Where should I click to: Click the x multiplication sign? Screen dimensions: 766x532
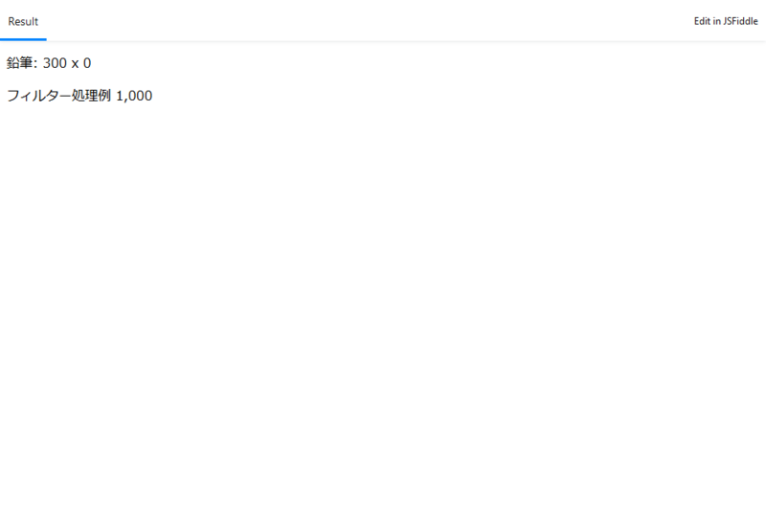click(x=76, y=64)
